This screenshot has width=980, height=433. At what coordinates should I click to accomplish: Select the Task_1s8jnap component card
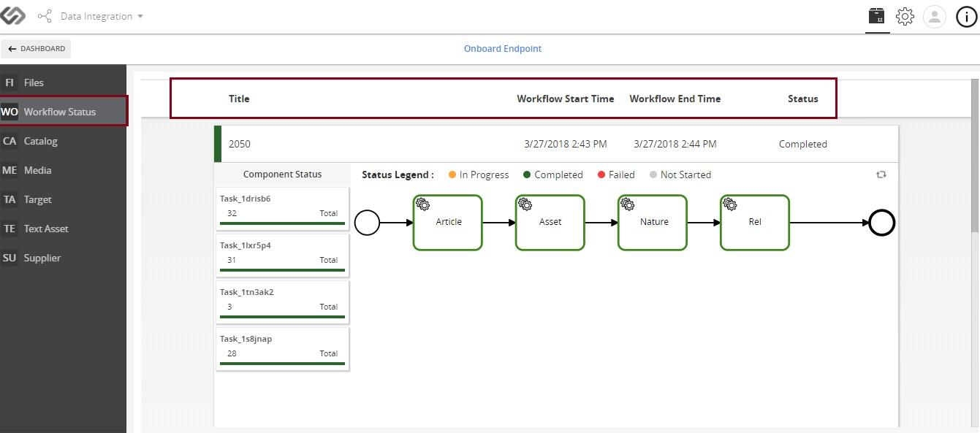(x=282, y=349)
